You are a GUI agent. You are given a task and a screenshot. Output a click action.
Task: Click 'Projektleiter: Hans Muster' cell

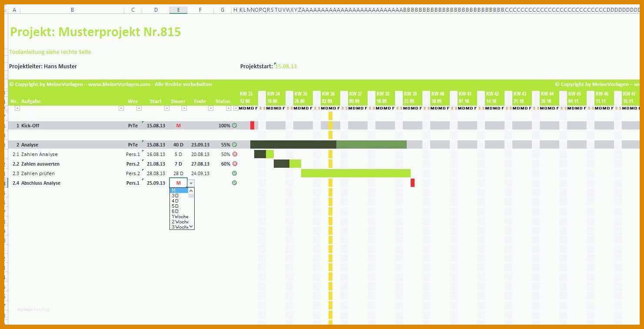coord(43,66)
